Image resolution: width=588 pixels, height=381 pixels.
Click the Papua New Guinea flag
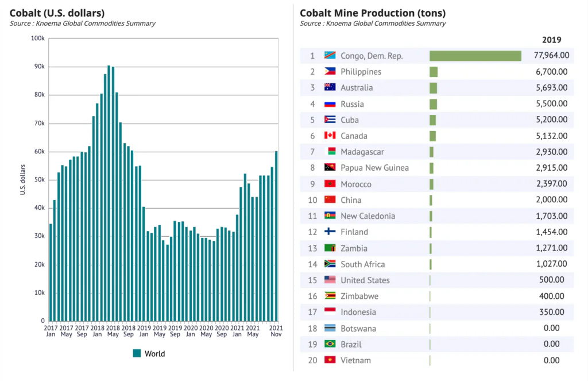[330, 167]
